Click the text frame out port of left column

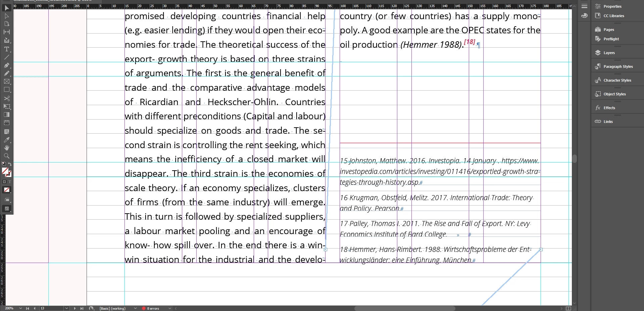[x=326, y=250]
